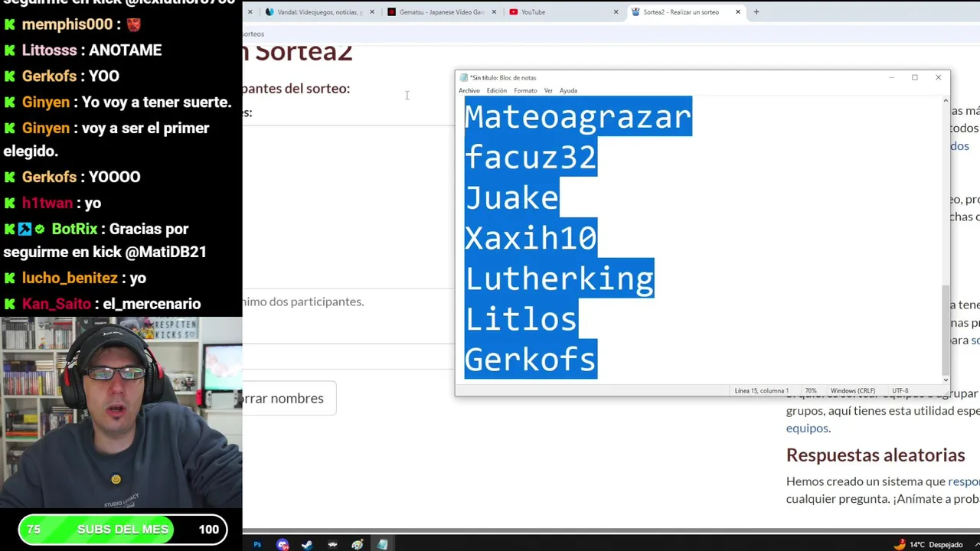This screenshot has width=980, height=551.
Task: Click the line Litlos in Notepad
Action: [x=521, y=319]
